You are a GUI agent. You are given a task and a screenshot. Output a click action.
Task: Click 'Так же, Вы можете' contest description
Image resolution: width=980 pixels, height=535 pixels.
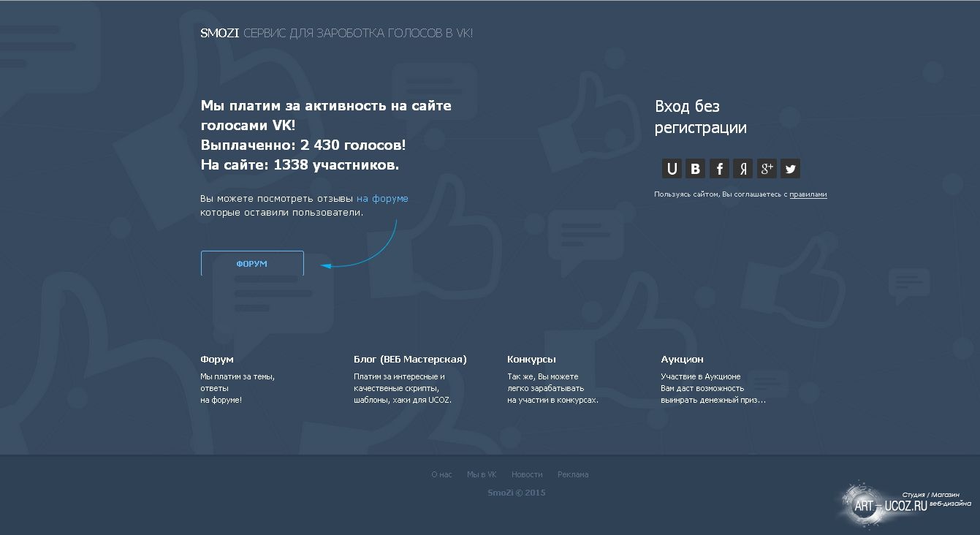tap(543, 376)
